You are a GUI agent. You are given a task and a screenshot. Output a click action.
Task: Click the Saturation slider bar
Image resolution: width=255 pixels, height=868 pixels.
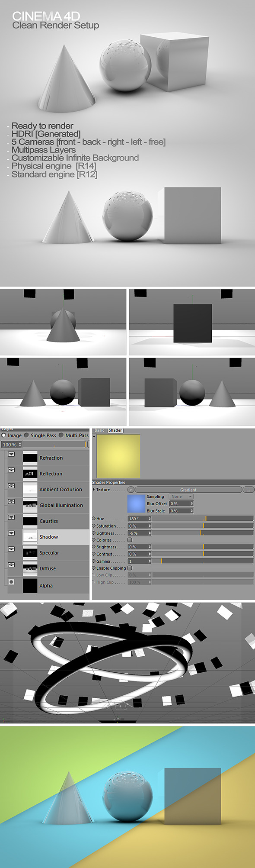(202, 526)
